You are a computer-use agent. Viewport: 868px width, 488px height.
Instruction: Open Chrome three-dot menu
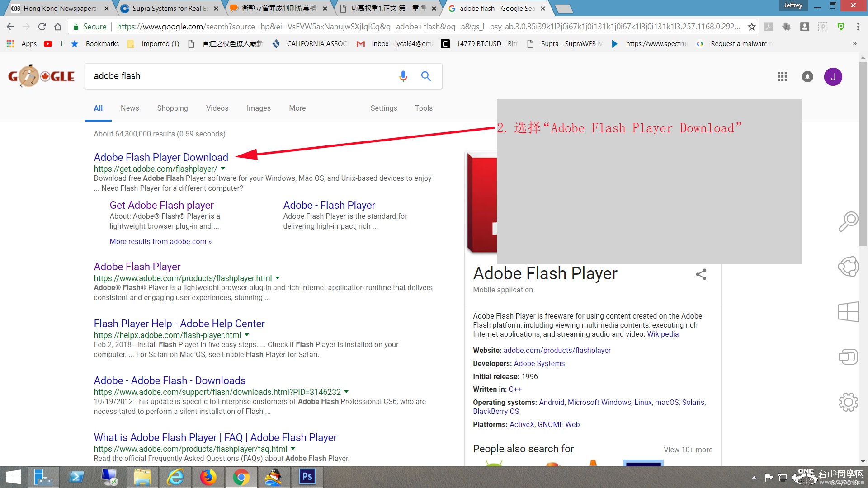point(858,27)
